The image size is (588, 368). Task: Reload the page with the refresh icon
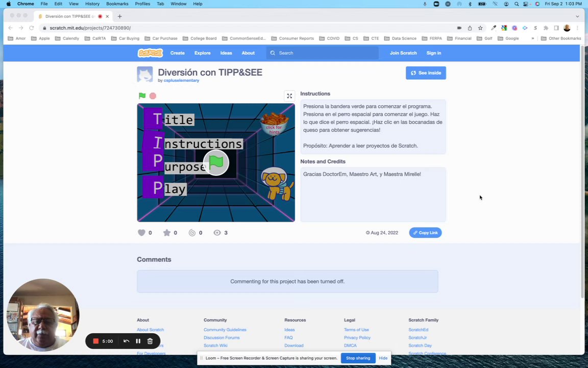click(x=32, y=28)
